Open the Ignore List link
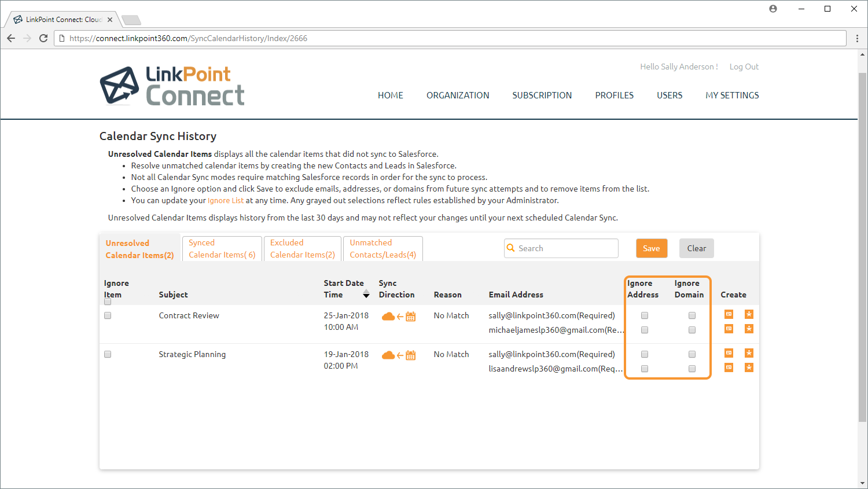Viewport: 868px width, 489px height. pos(226,200)
